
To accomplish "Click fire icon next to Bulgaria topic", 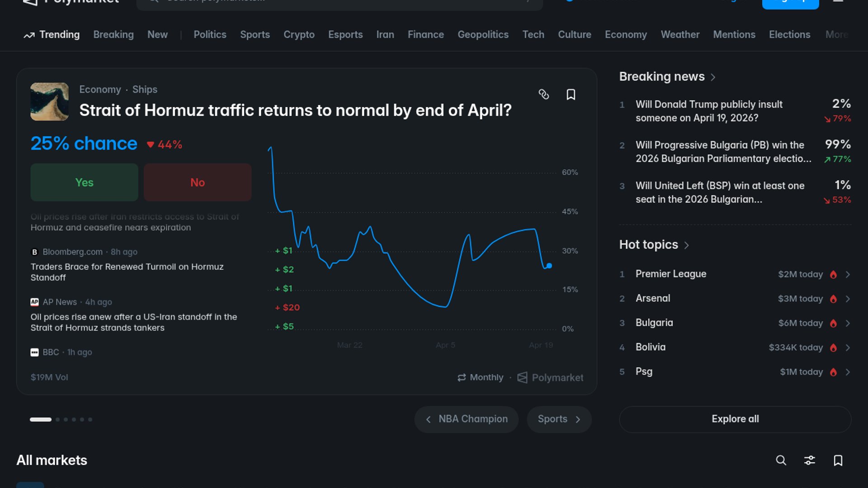I will [833, 323].
